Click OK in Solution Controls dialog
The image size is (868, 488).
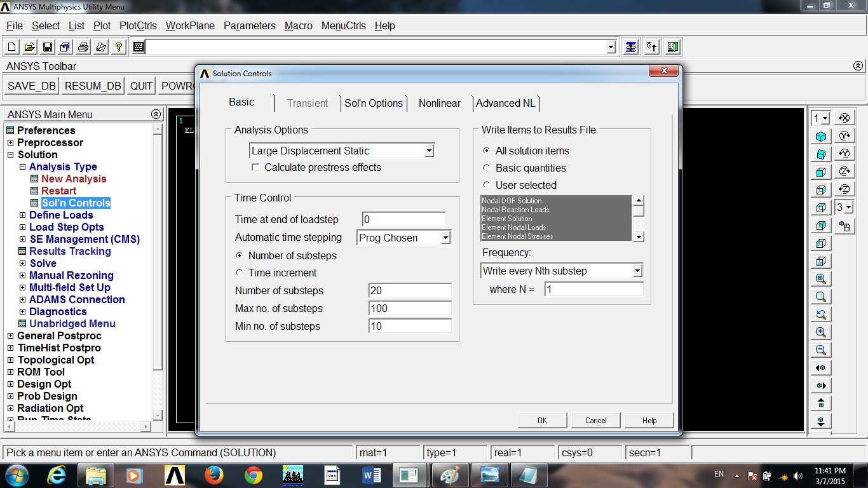pos(542,420)
